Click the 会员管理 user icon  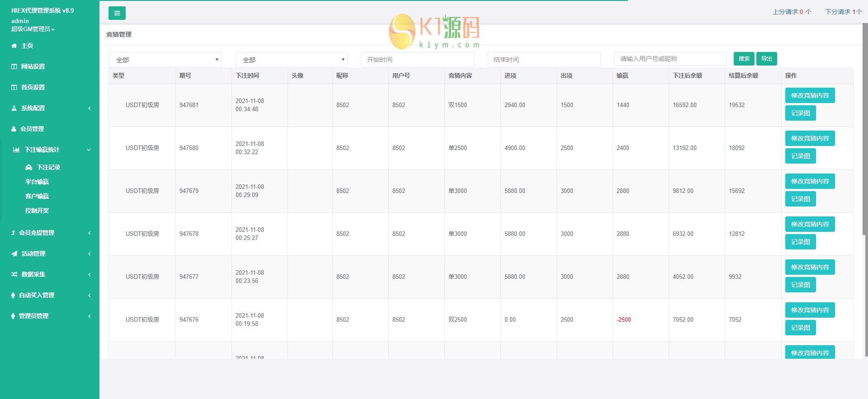coord(14,129)
